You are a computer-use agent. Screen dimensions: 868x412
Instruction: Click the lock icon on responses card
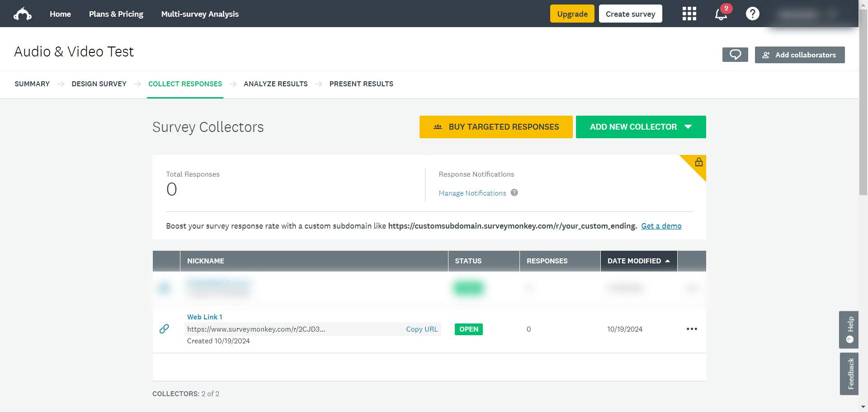(698, 162)
